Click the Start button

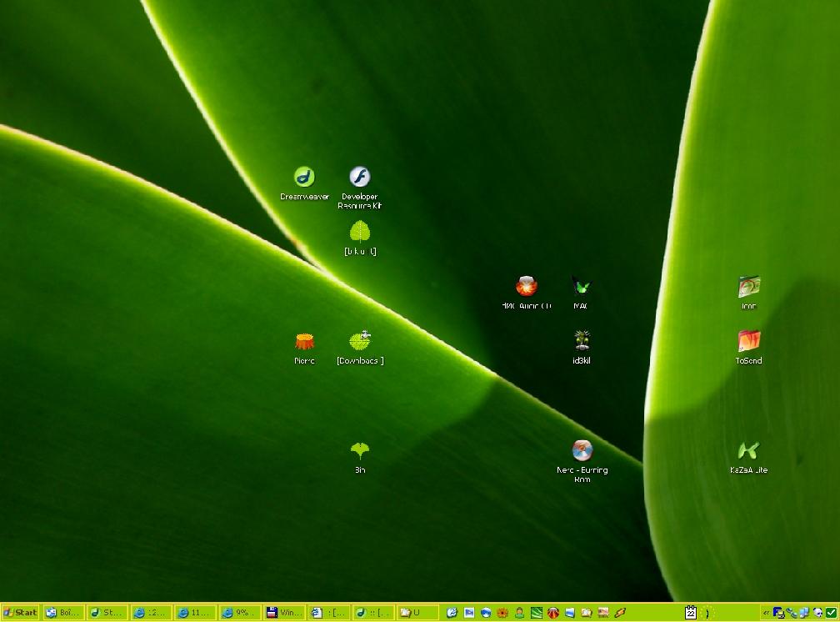click(20, 612)
